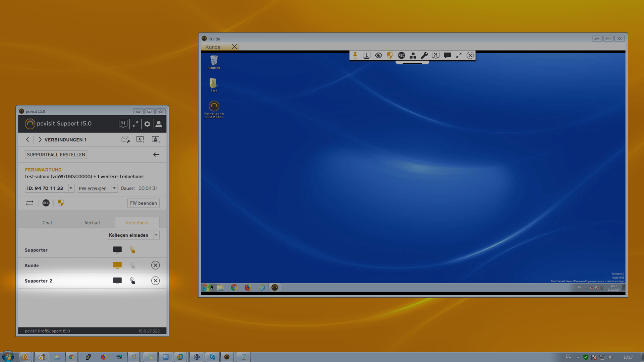
Task: Click the PW erzeugen button
Action: [x=94, y=188]
